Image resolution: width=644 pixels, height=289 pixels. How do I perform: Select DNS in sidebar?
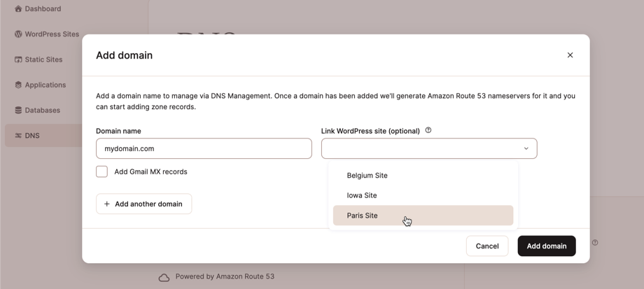43,136
